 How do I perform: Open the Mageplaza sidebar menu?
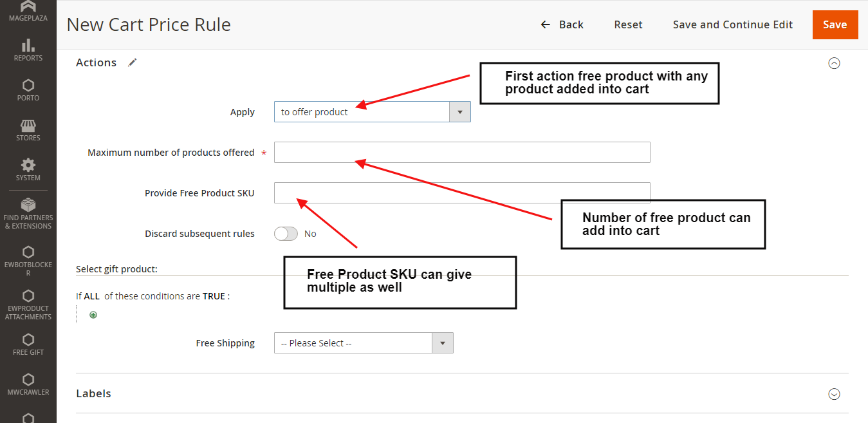click(x=28, y=12)
